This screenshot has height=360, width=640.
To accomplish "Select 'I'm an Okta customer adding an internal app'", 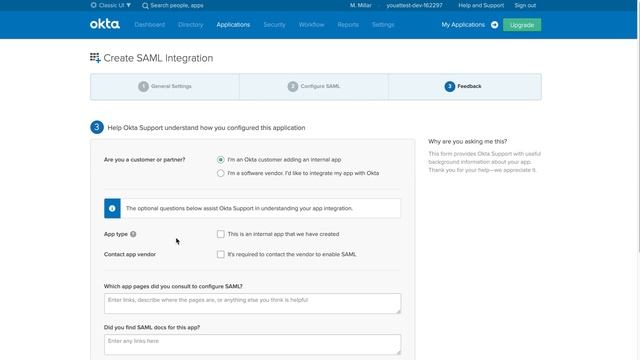I will pos(220,160).
